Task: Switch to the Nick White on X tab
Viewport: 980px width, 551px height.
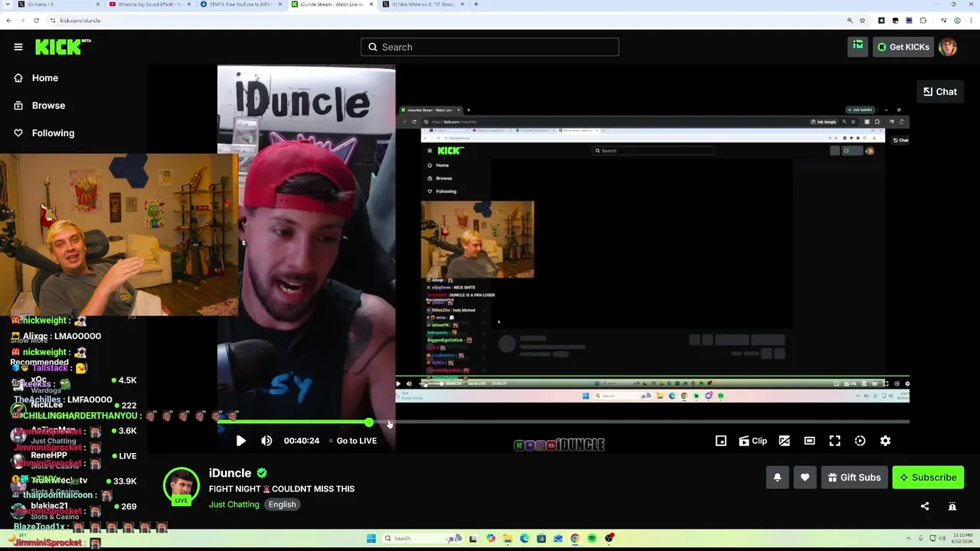Action: click(422, 5)
